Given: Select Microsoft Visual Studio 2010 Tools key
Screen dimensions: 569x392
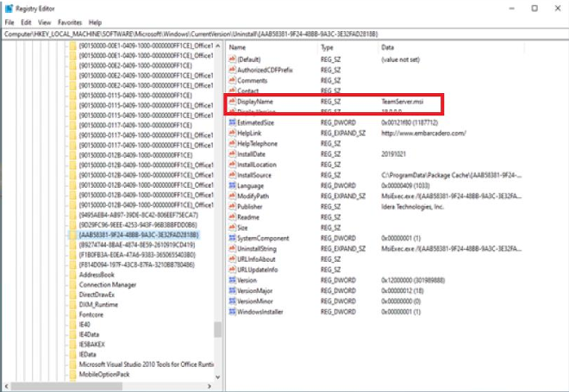Looking at the screenshot, I should (x=147, y=364).
